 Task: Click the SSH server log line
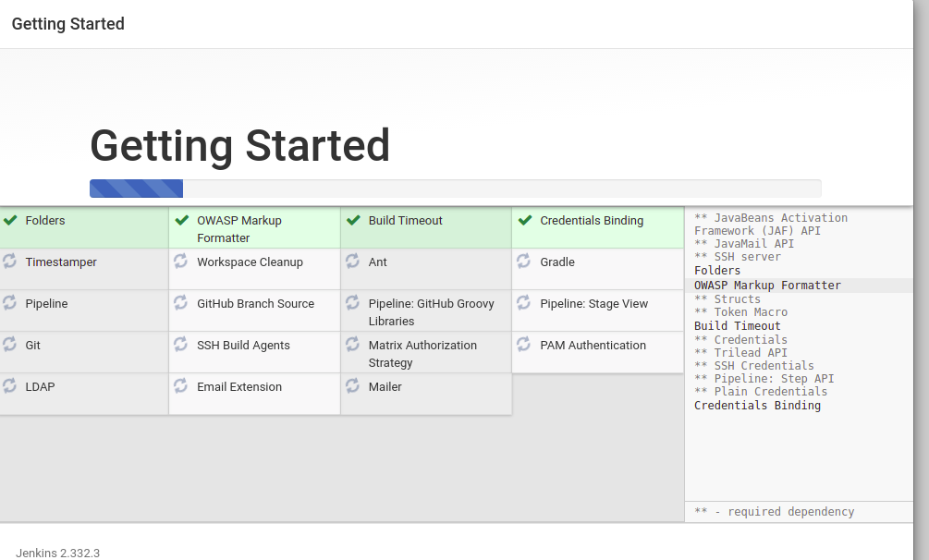(737, 257)
